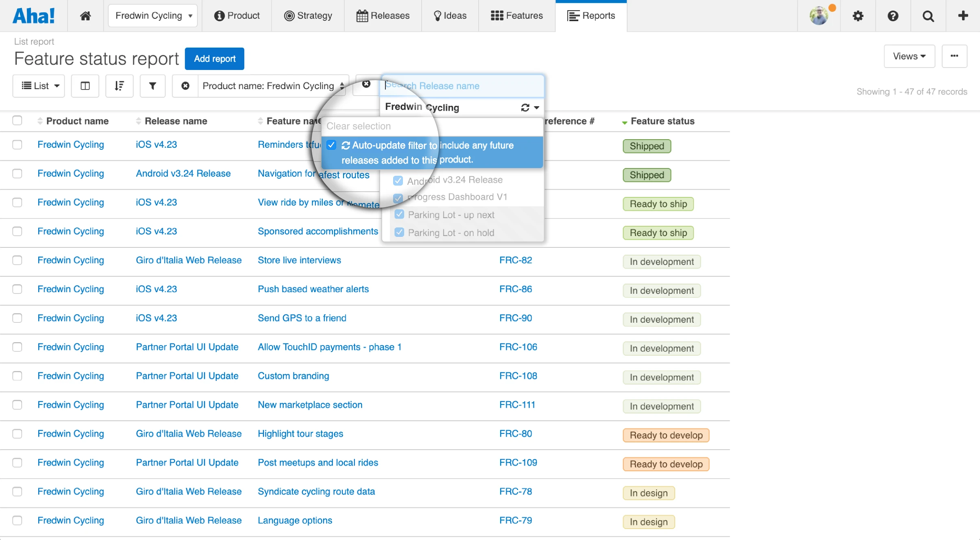The height and width of the screenshot is (540, 980).
Task: Click the help question mark icon
Action: [x=893, y=16]
